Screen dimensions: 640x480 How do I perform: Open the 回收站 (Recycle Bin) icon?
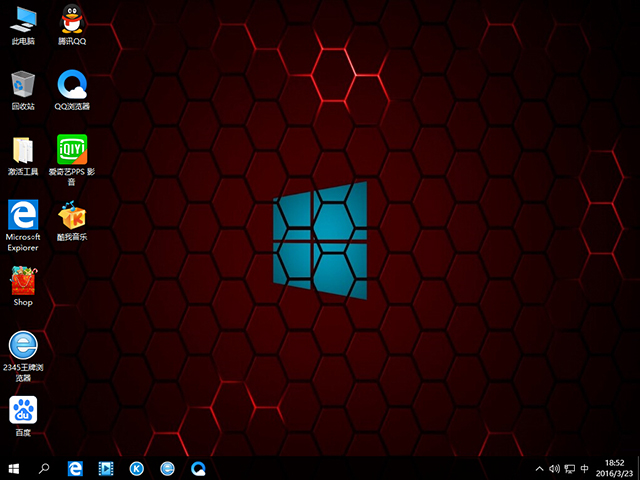coord(22,84)
